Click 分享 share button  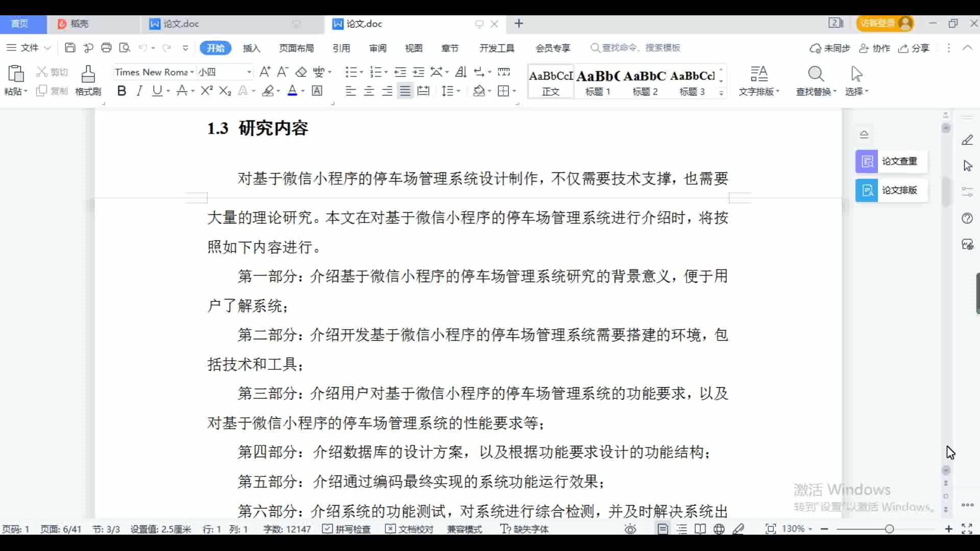(x=914, y=48)
